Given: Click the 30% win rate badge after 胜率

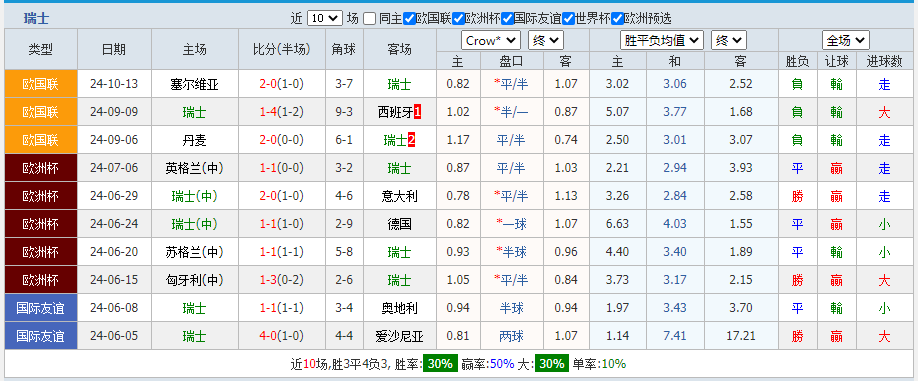Looking at the screenshot, I should [x=440, y=363].
